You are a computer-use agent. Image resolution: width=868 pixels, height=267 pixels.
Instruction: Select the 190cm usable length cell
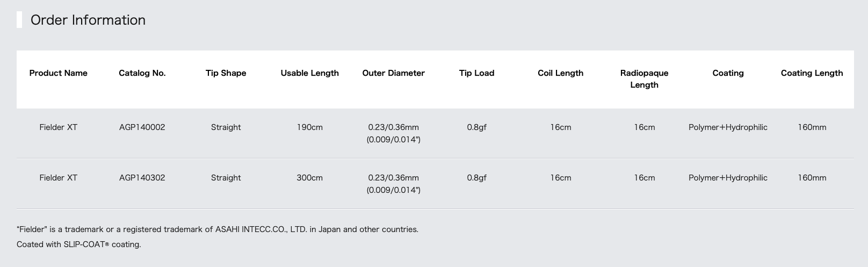click(309, 127)
